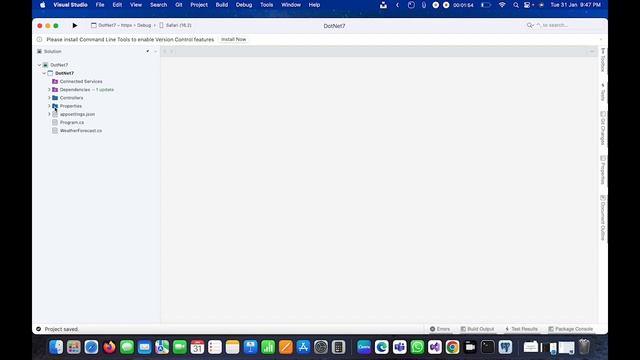
Task: Open Terminal from the Dock
Action: pyautogui.click(x=487, y=347)
